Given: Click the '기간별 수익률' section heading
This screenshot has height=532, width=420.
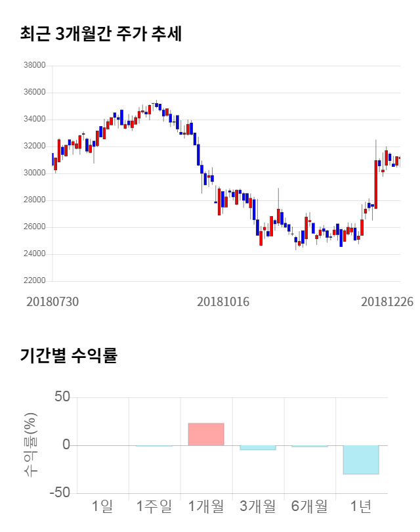Looking at the screenshot, I should [68, 356].
